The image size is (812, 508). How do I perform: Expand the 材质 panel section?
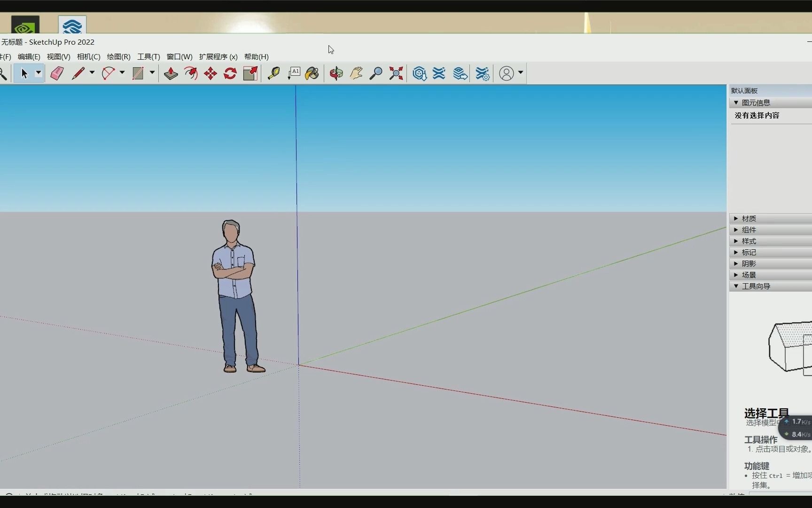(749, 218)
